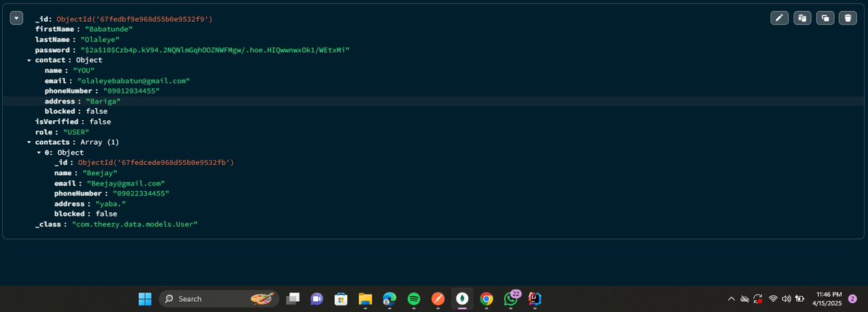Viewport: 868px width, 312px height.
Task: Select the role value "USER"
Action: click(x=76, y=132)
